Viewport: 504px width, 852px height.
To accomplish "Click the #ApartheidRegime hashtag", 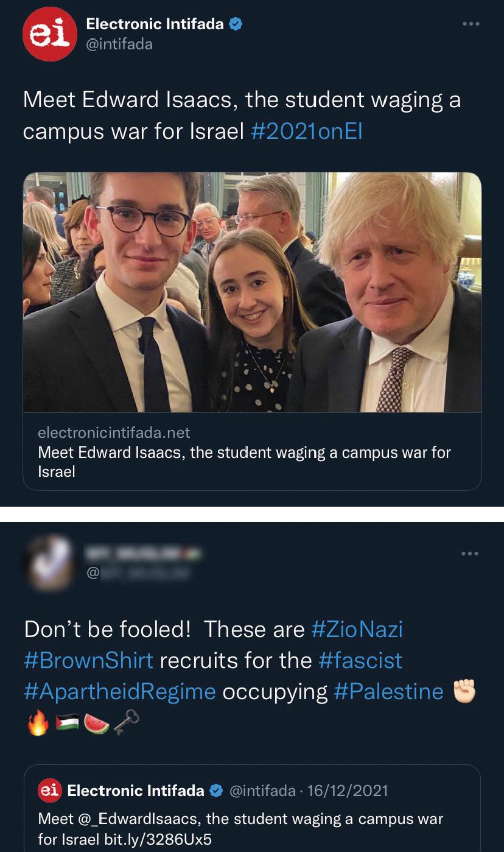I will point(120,691).
